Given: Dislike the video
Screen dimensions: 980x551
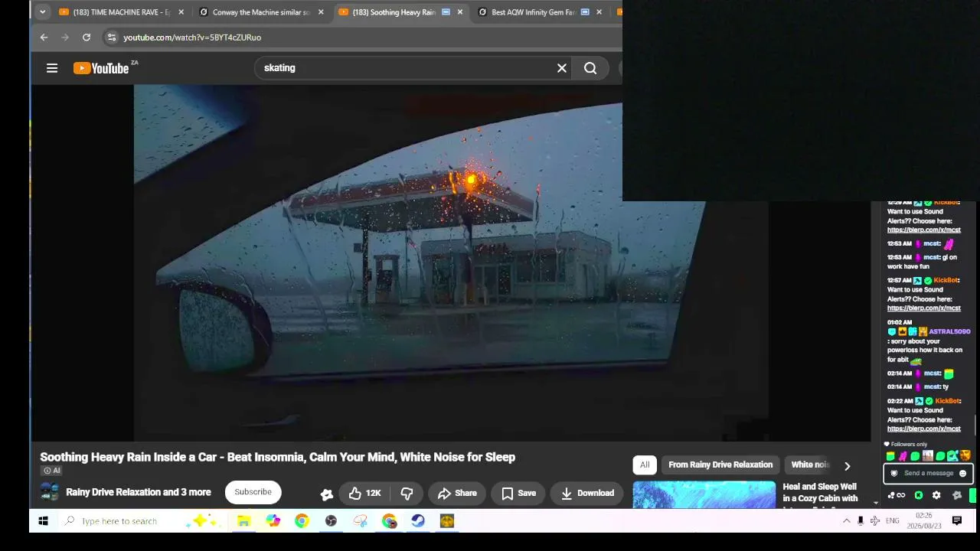Looking at the screenshot, I should pos(407,494).
